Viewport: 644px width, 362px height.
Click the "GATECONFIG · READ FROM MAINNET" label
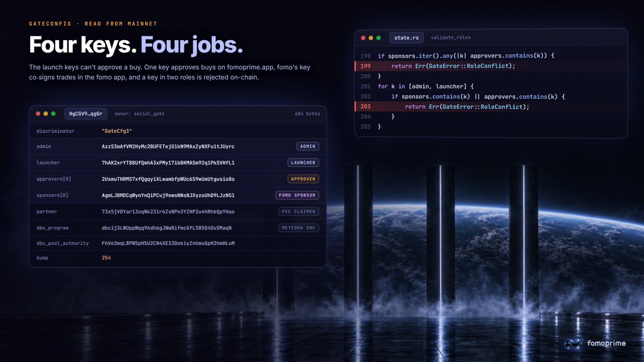click(93, 24)
